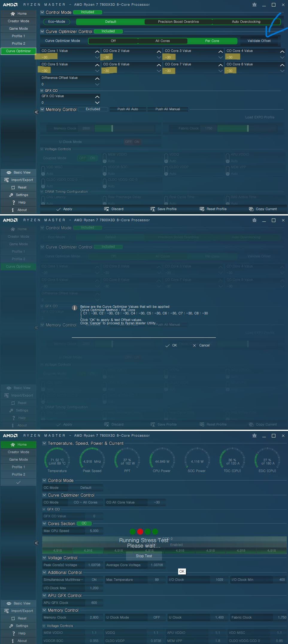Click the Temperature gauge in bottom window
This screenshot has width=288, height=644.
pos(57,459)
